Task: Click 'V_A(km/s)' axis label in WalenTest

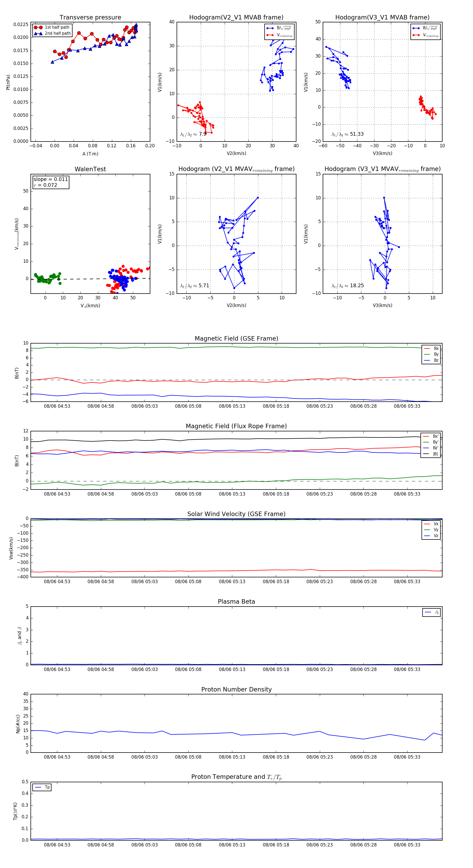Action: (90, 306)
